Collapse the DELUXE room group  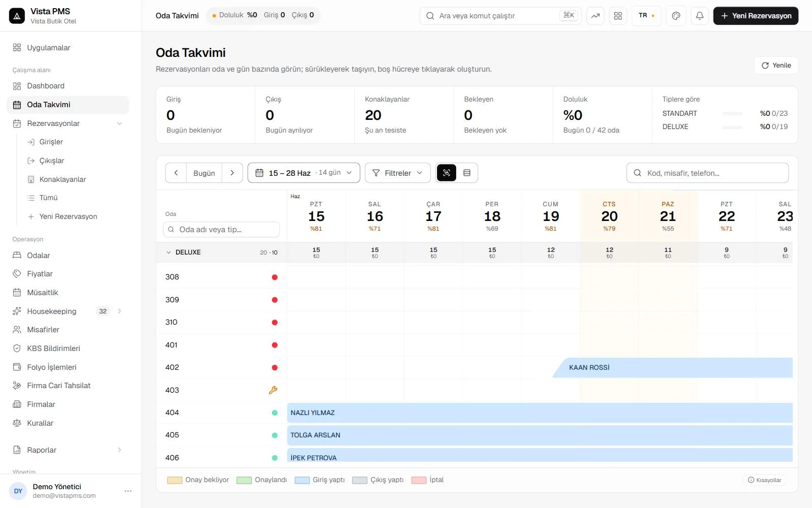point(169,252)
